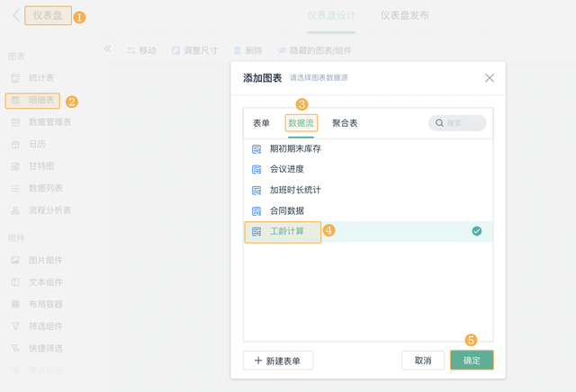The width and height of the screenshot is (576, 392).
Task: Click the 日历 calendar icon
Action: (15, 144)
